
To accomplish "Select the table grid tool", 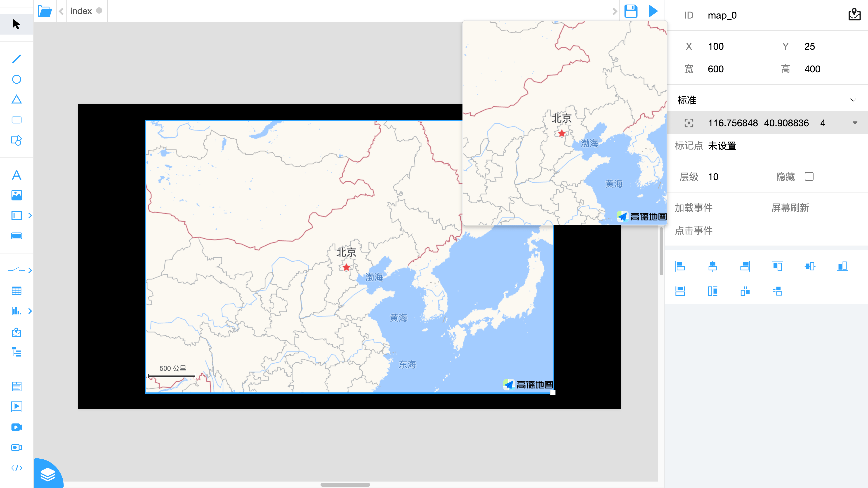I will click(17, 291).
